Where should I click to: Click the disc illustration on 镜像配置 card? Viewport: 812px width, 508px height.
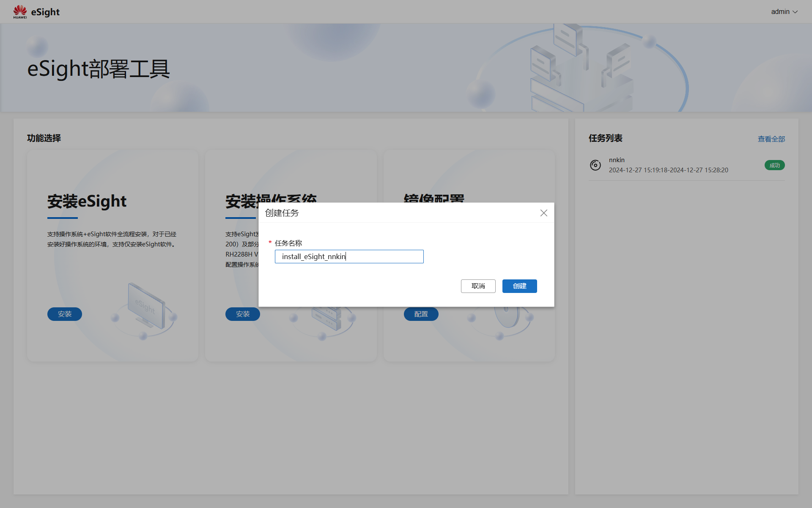click(507, 317)
